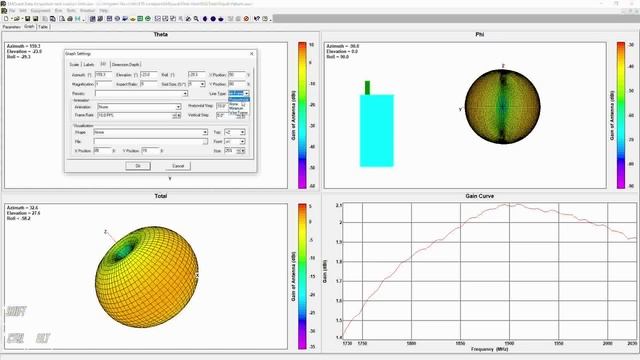Switch to the Parameters tab

click(x=11, y=27)
